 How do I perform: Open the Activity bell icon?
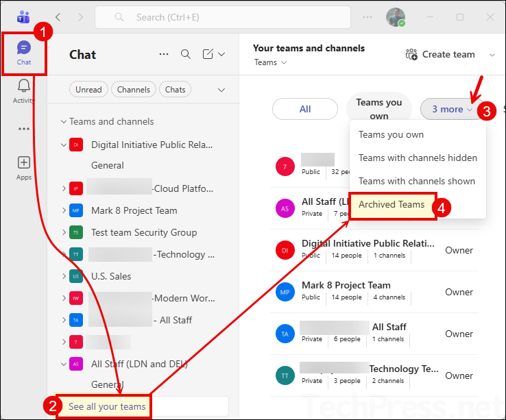click(x=24, y=90)
